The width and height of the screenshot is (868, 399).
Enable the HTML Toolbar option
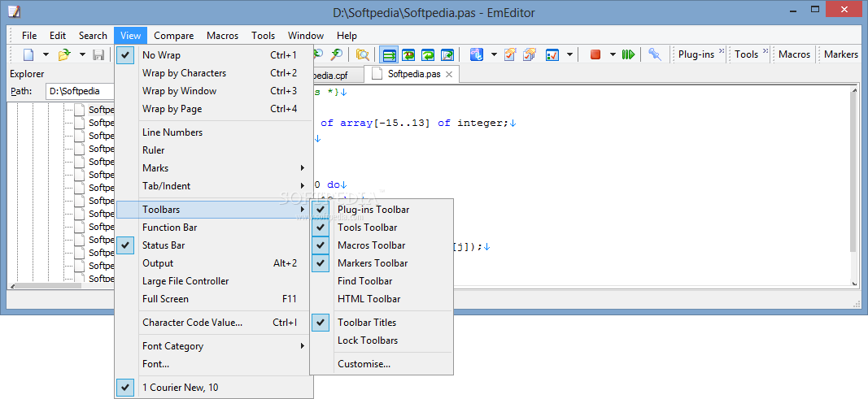tap(382, 299)
